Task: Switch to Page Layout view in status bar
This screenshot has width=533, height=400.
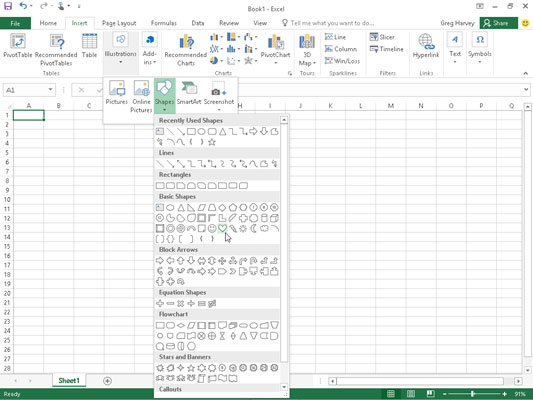Action: [x=411, y=394]
